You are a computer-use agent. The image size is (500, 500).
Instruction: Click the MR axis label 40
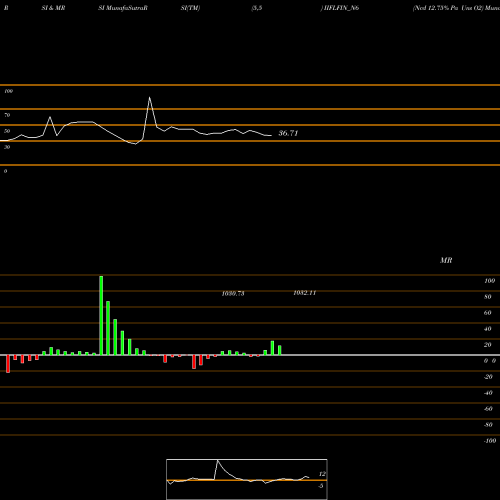488,329
